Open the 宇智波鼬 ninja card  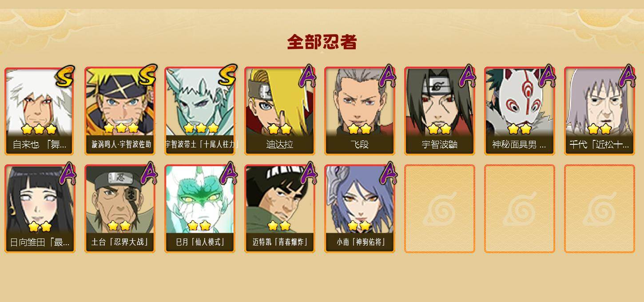point(440,111)
